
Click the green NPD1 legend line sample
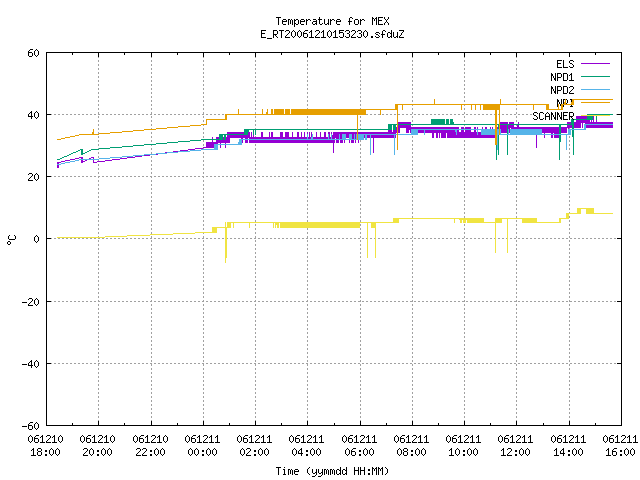tap(596, 76)
